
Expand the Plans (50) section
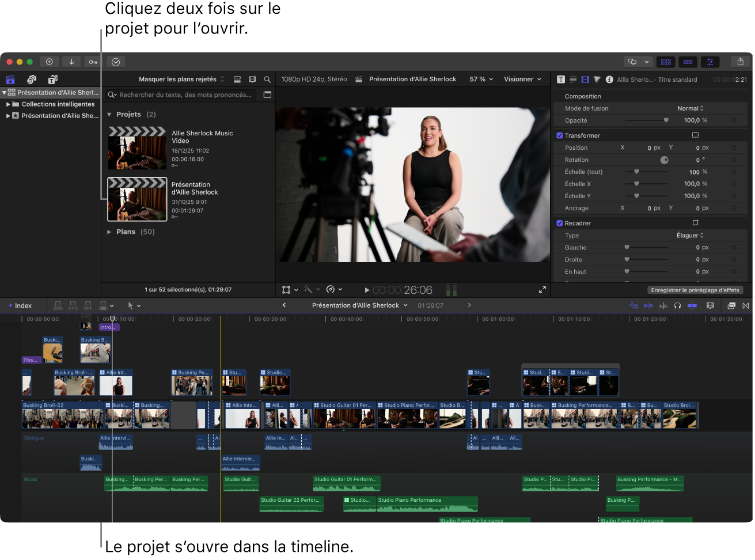pos(109,232)
